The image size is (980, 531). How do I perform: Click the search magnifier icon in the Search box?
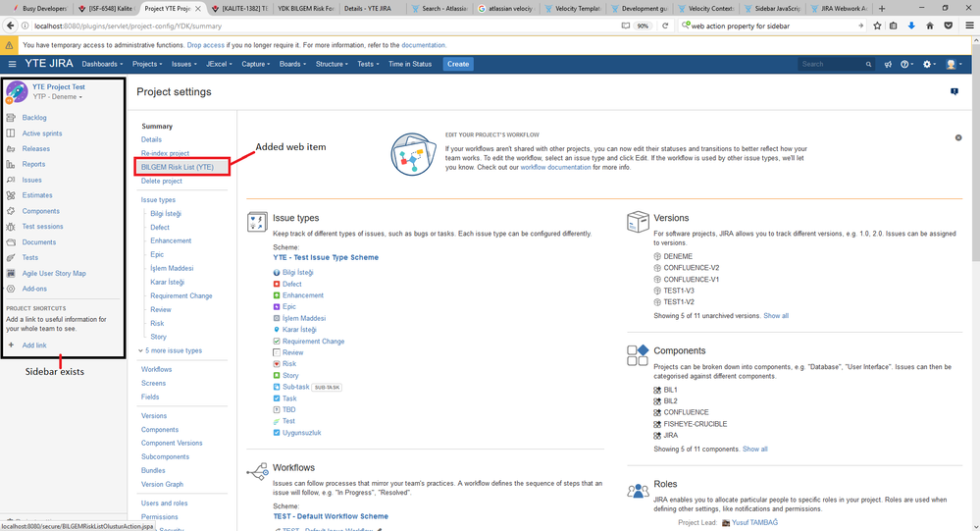(x=868, y=65)
